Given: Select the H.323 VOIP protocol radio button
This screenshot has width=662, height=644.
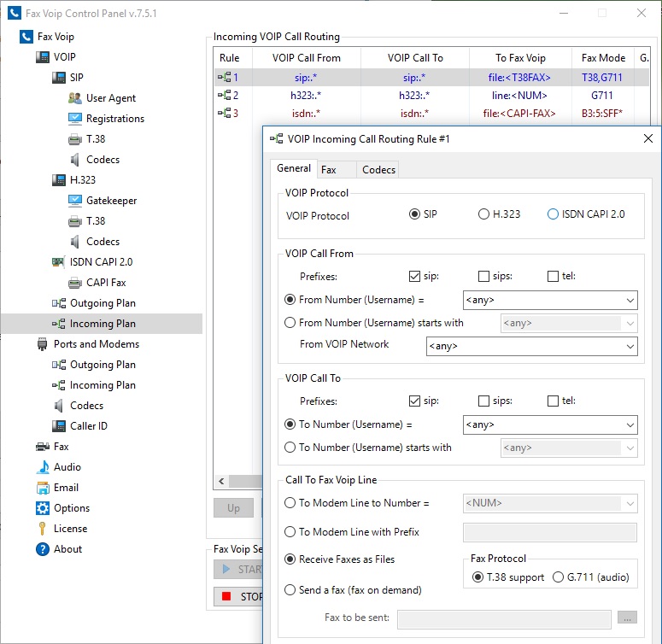Looking at the screenshot, I should [483, 214].
